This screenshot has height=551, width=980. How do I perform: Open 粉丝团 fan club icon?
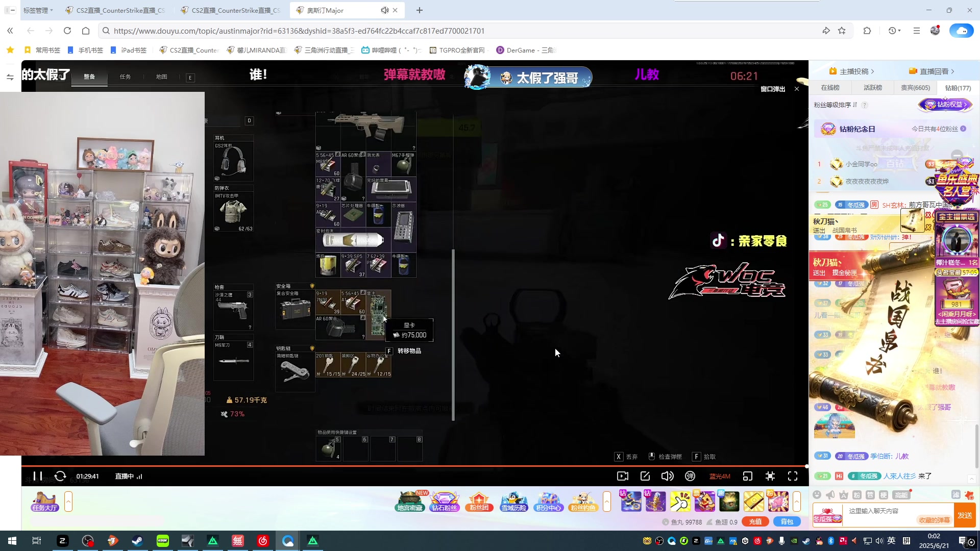[479, 502]
